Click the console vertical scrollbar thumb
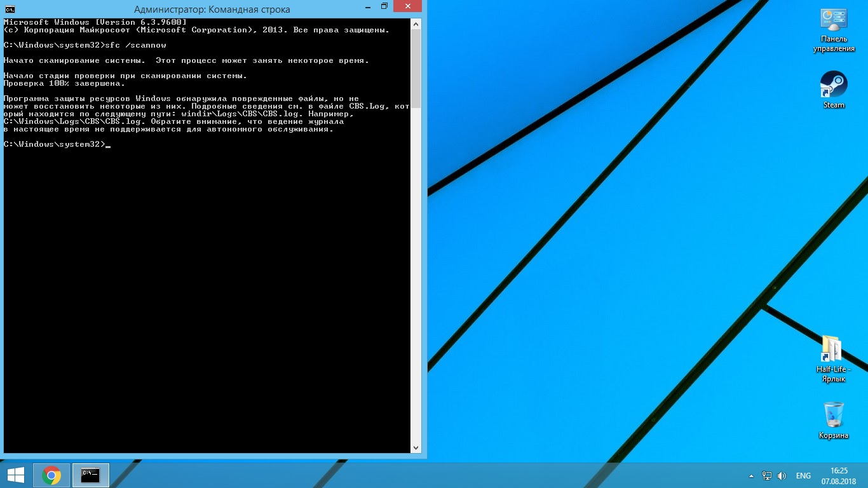The width and height of the screenshot is (868, 488). tap(416, 69)
